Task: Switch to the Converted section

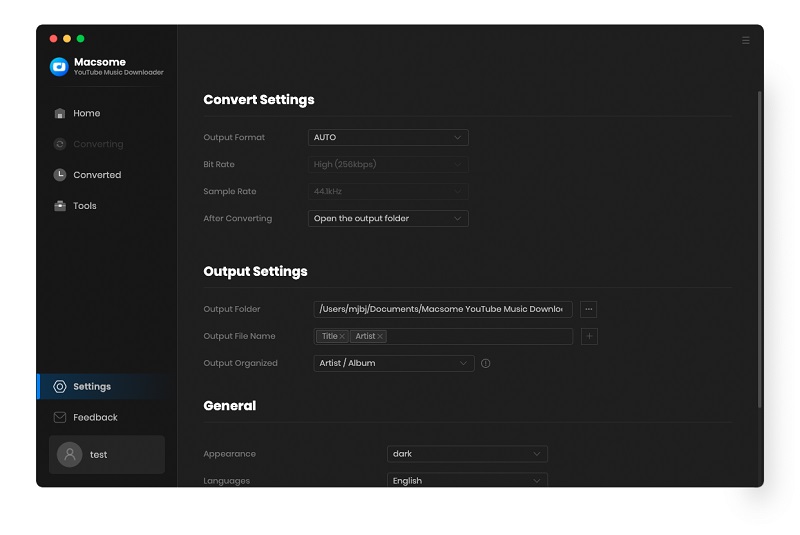Action: pyautogui.click(x=107, y=175)
